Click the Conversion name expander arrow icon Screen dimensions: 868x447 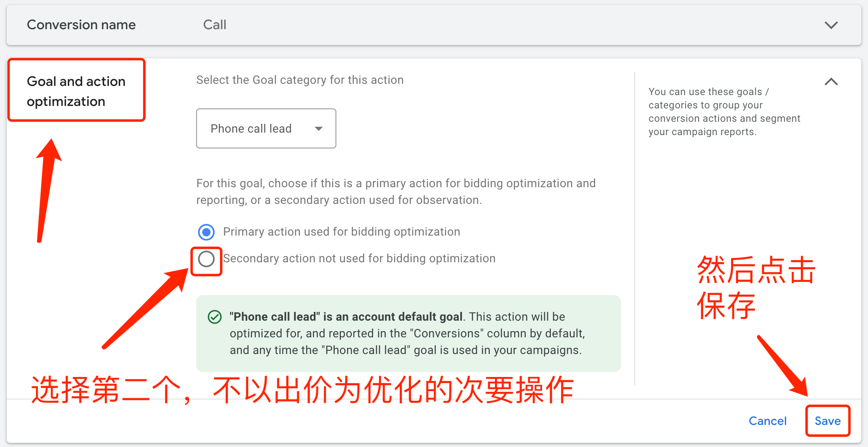(x=831, y=25)
